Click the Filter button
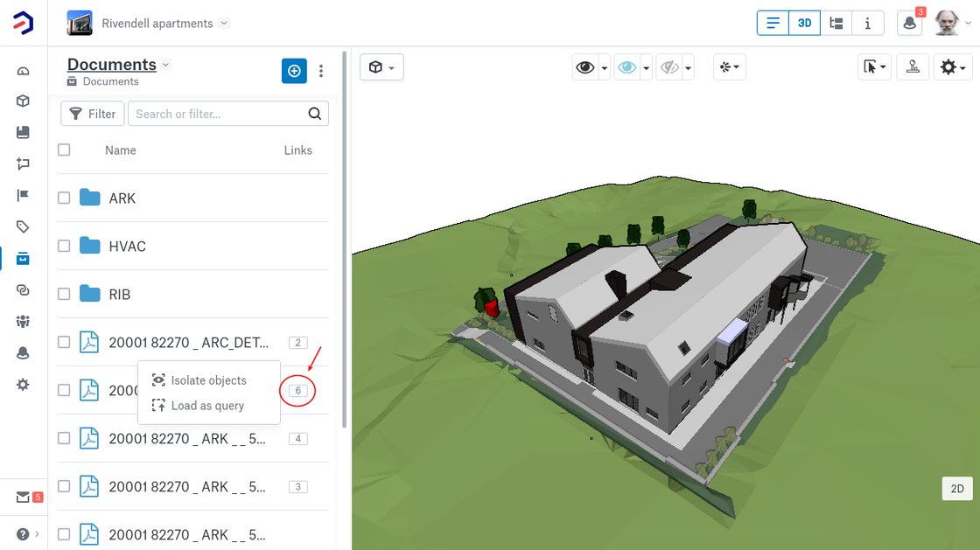Image resolution: width=980 pixels, height=550 pixels. pyautogui.click(x=93, y=114)
